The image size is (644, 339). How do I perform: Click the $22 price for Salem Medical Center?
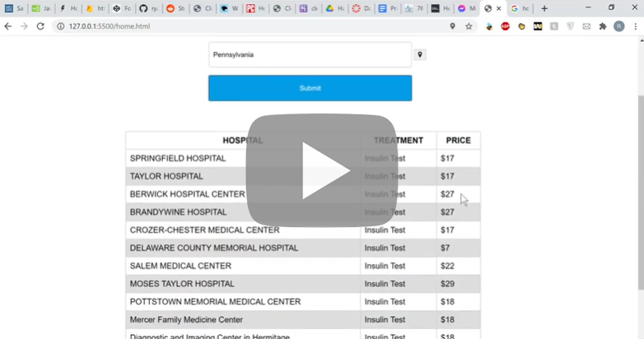(x=447, y=266)
